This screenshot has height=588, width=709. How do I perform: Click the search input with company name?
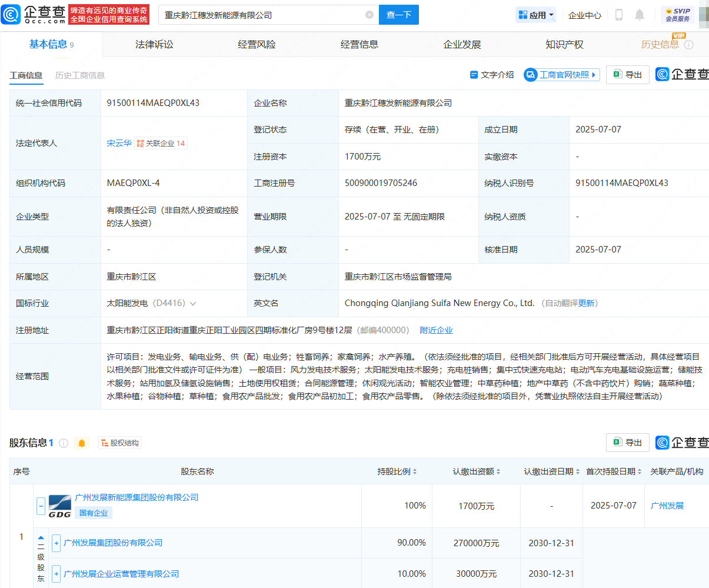[x=264, y=15]
